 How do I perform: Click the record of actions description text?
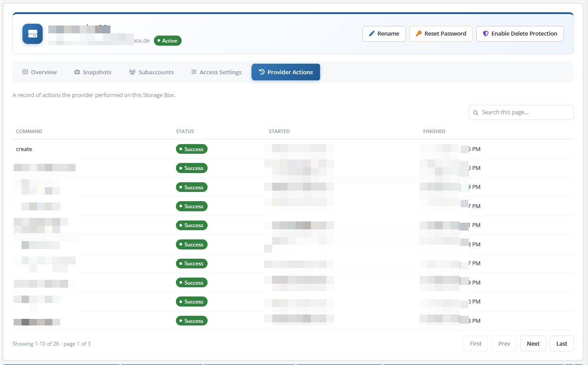[94, 95]
